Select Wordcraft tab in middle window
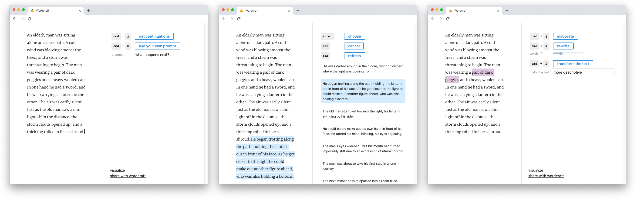 265,11
